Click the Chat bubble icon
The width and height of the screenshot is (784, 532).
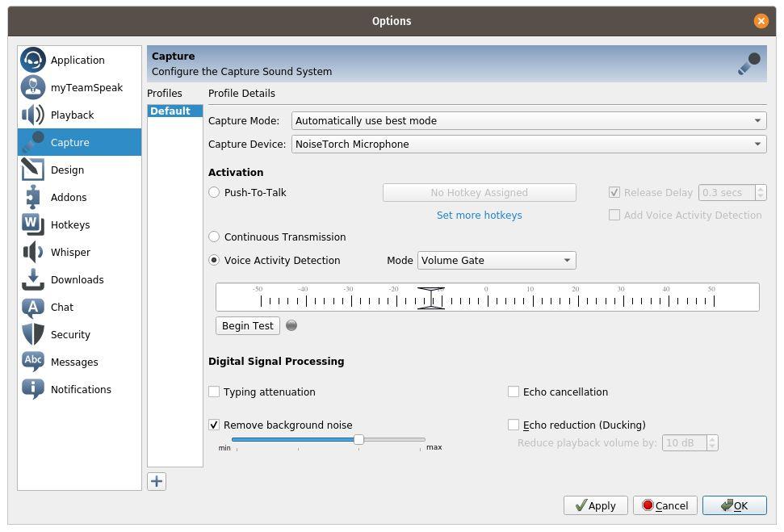(33, 308)
